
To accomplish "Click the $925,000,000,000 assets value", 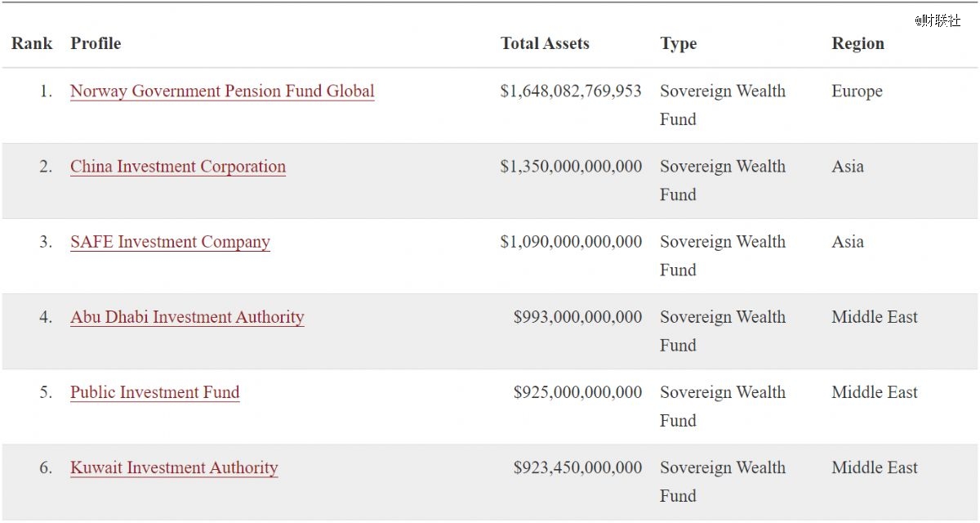I will pyautogui.click(x=577, y=392).
